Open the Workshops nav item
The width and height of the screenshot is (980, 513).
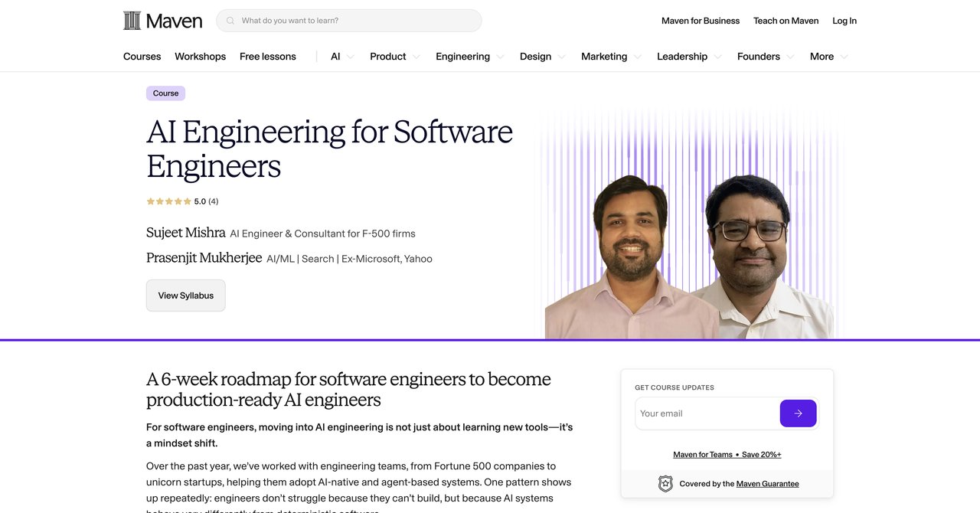[x=200, y=57]
